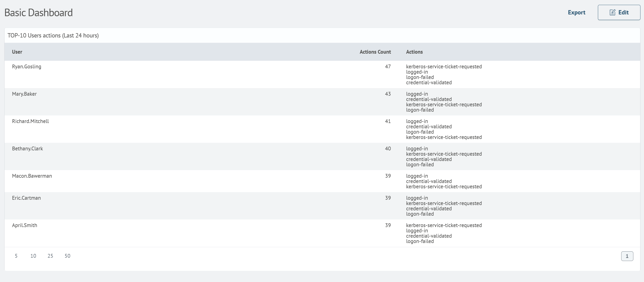The image size is (644, 282).
Task: Set page size to 50 rows
Action: click(68, 256)
